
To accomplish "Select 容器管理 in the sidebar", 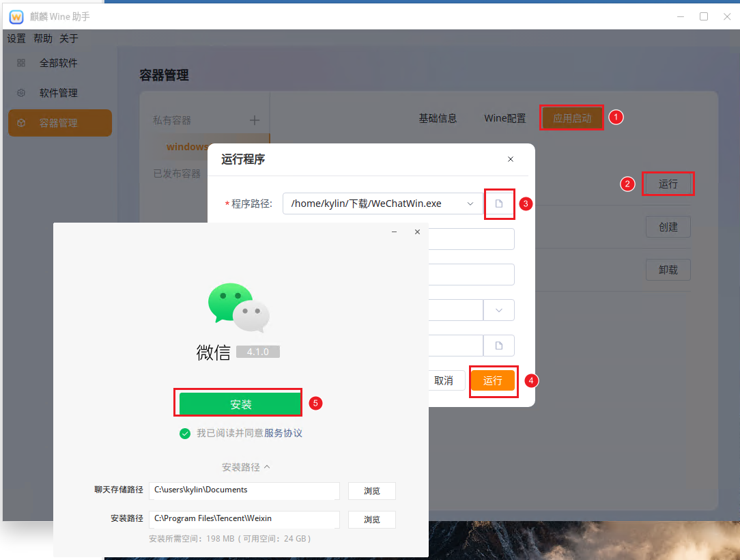I will pyautogui.click(x=60, y=123).
